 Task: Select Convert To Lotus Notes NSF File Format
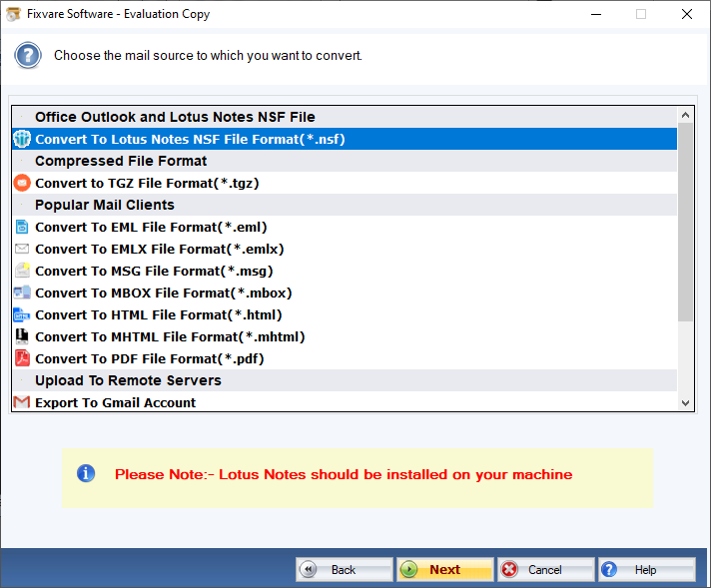pos(345,139)
